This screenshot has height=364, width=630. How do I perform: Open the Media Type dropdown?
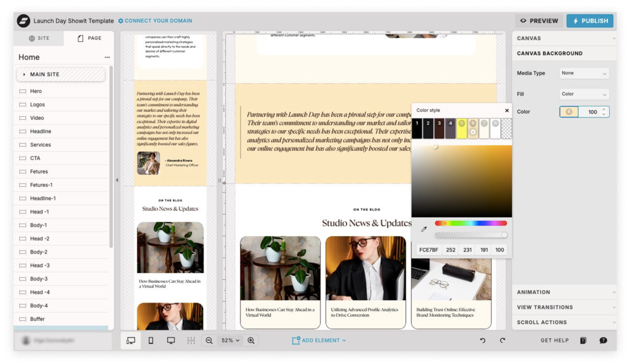(x=584, y=73)
